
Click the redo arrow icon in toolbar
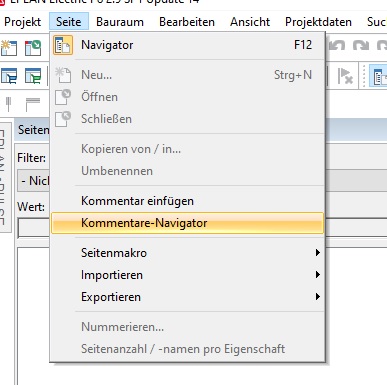click(361, 46)
